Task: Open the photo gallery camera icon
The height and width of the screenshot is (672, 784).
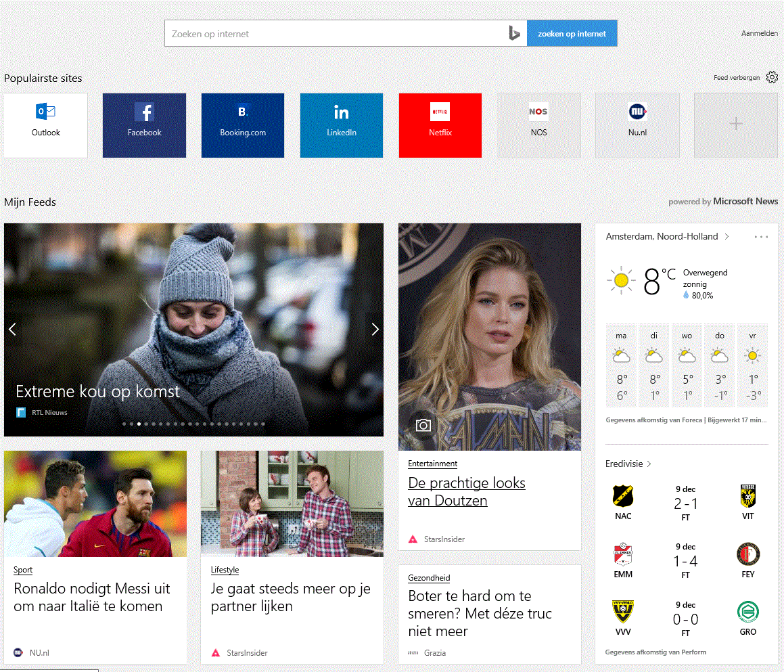Action: click(423, 426)
